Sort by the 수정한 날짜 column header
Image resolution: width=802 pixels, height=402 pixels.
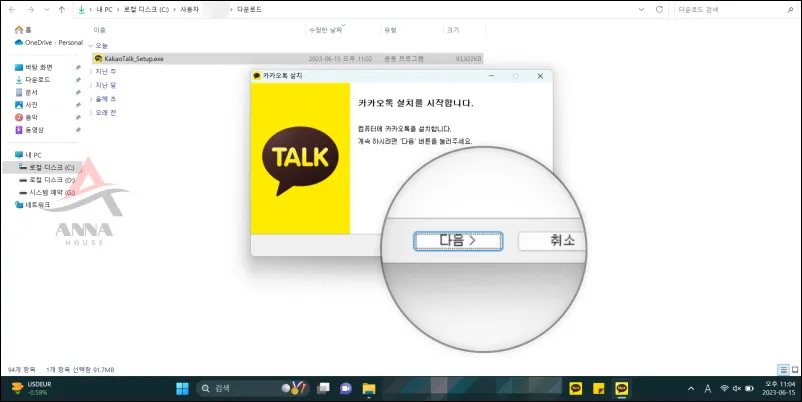pos(325,30)
